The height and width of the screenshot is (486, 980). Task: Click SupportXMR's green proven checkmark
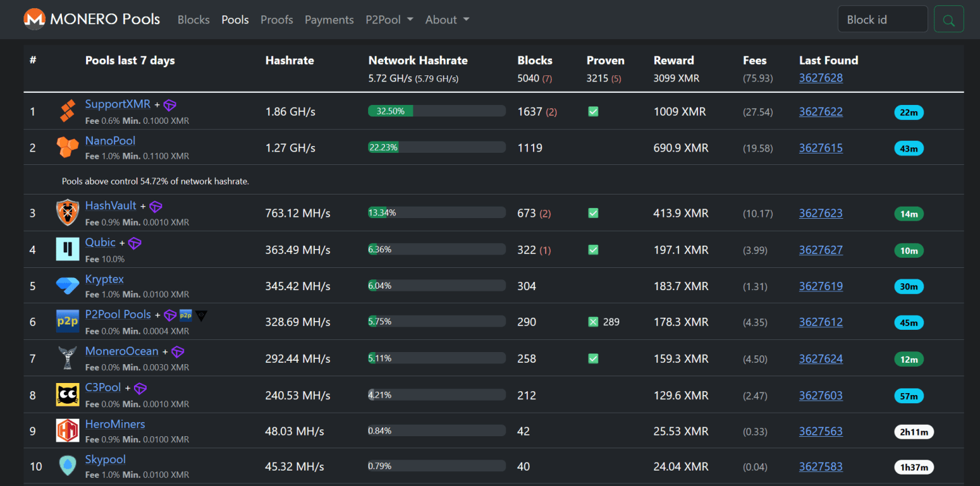(x=593, y=112)
